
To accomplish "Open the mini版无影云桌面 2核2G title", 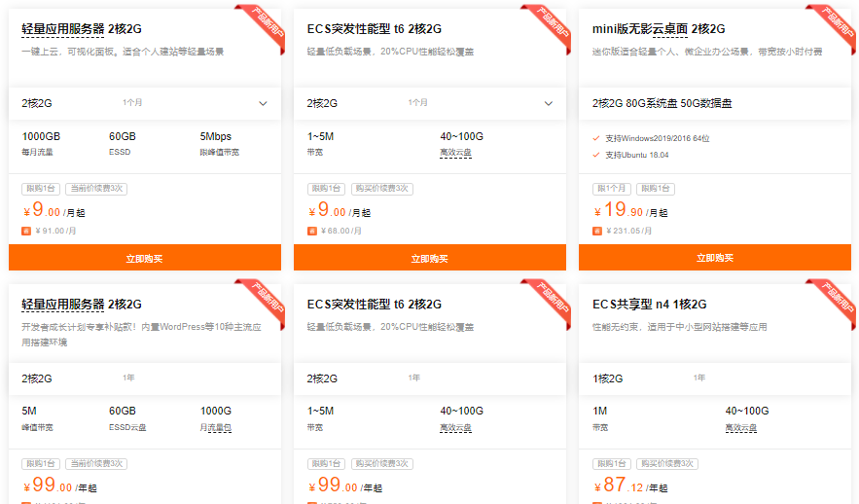I will 659,29.
